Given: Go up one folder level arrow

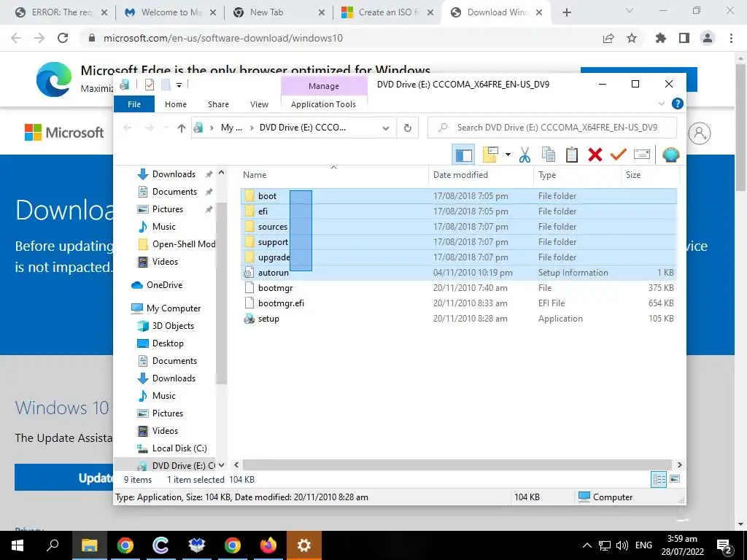Looking at the screenshot, I should [x=181, y=128].
